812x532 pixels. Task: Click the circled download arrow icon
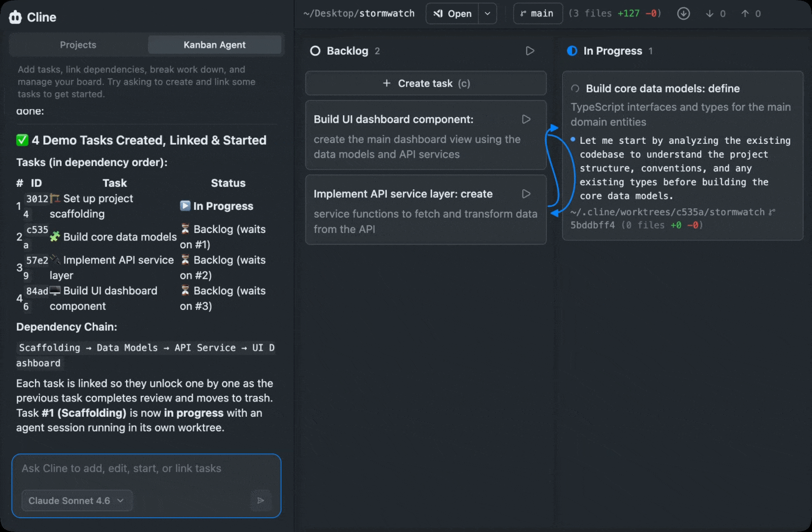pos(683,14)
